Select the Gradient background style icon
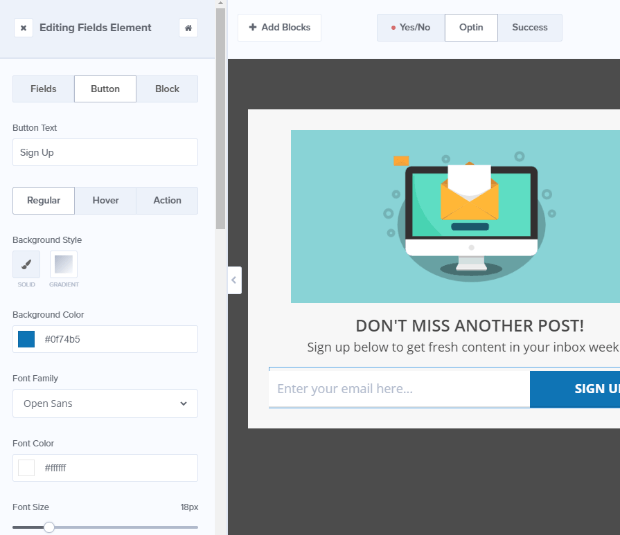 click(64, 264)
